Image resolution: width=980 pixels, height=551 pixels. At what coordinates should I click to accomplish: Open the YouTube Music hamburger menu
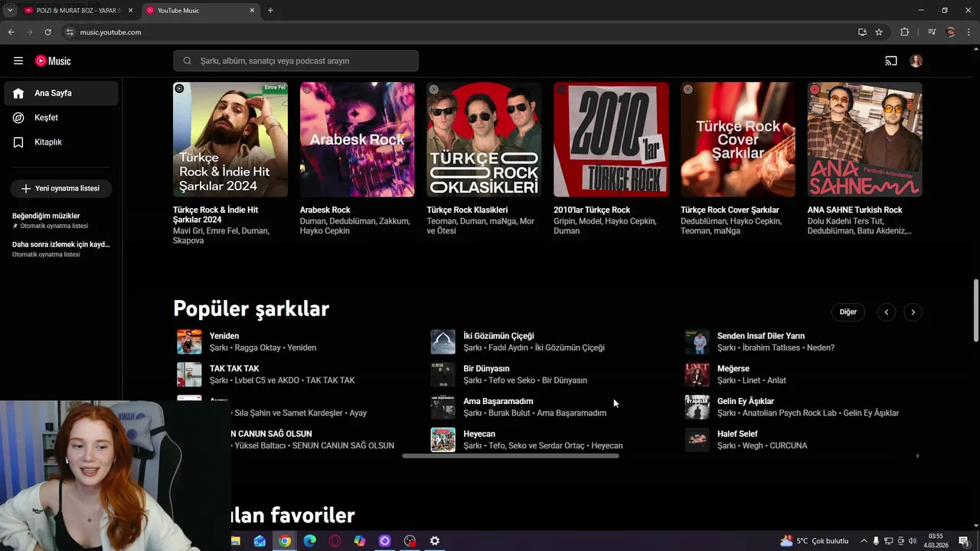[18, 60]
